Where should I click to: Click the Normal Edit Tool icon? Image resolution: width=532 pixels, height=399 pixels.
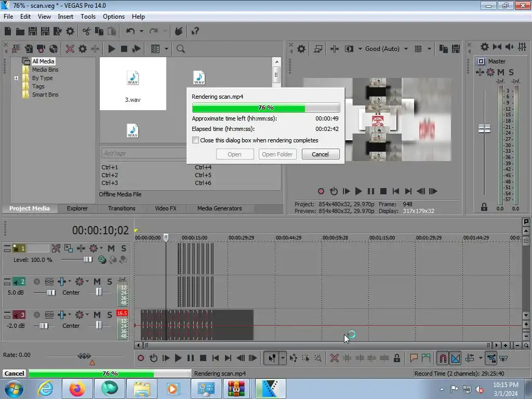pos(272,358)
